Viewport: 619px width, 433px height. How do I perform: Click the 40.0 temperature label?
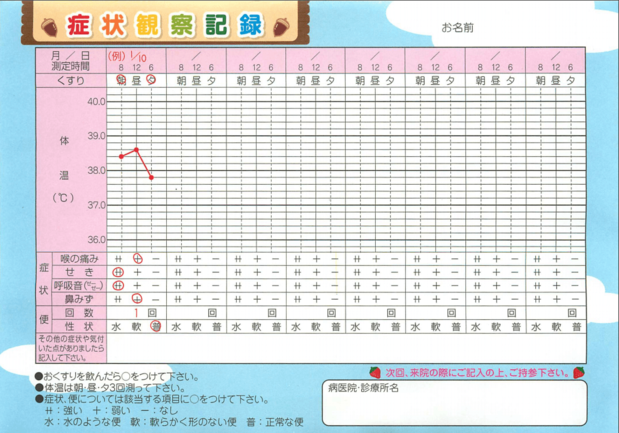tap(96, 101)
